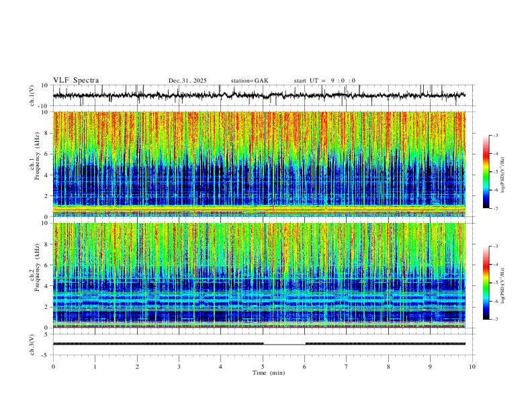Click the ch.1 spectrogram color bar

tap(486, 172)
